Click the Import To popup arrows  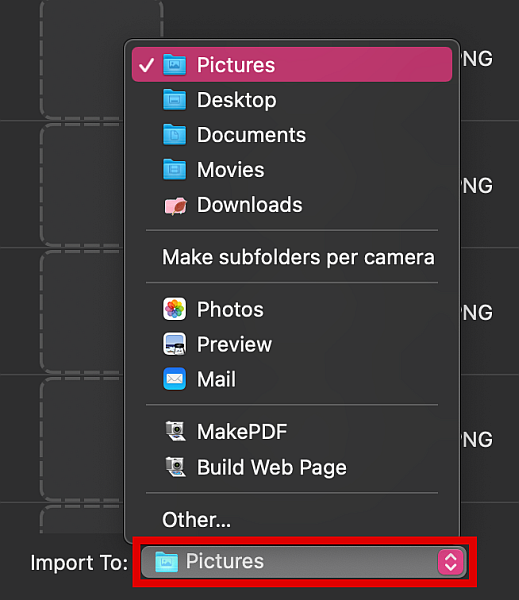pyautogui.click(x=450, y=562)
